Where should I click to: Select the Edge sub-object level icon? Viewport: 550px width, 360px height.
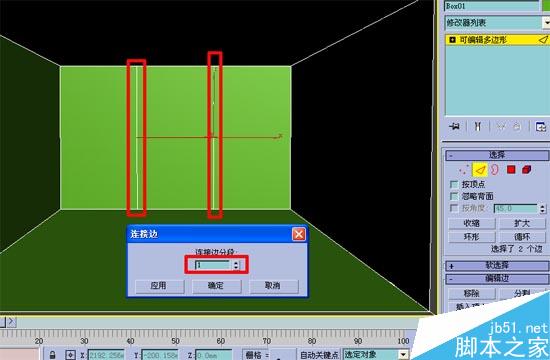[x=479, y=170]
